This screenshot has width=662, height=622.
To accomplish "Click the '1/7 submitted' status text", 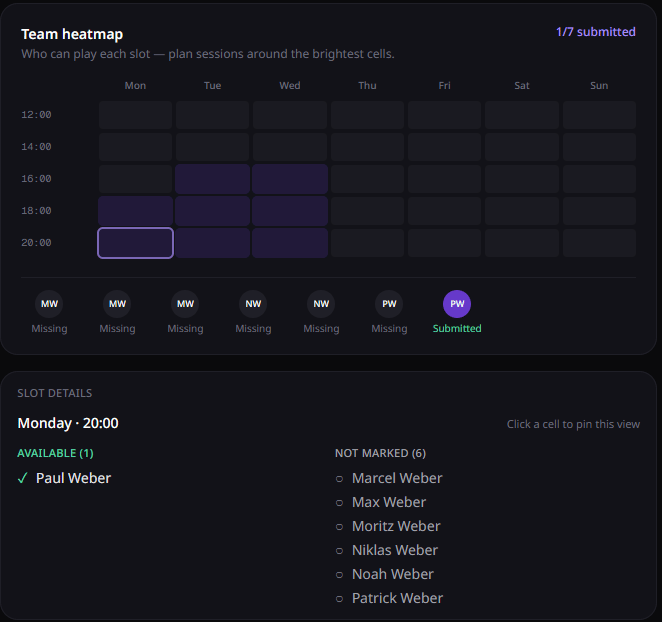I will click(x=596, y=32).
